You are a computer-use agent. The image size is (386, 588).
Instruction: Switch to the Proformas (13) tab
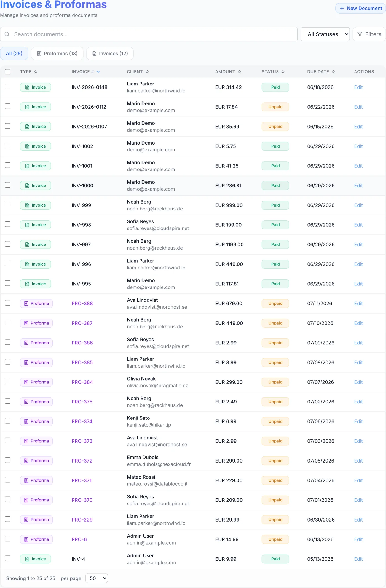(x=57, y=54)
